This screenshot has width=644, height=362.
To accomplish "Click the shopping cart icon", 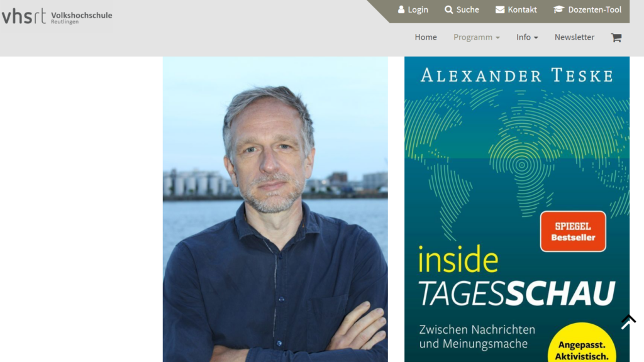I will point(616,37).
